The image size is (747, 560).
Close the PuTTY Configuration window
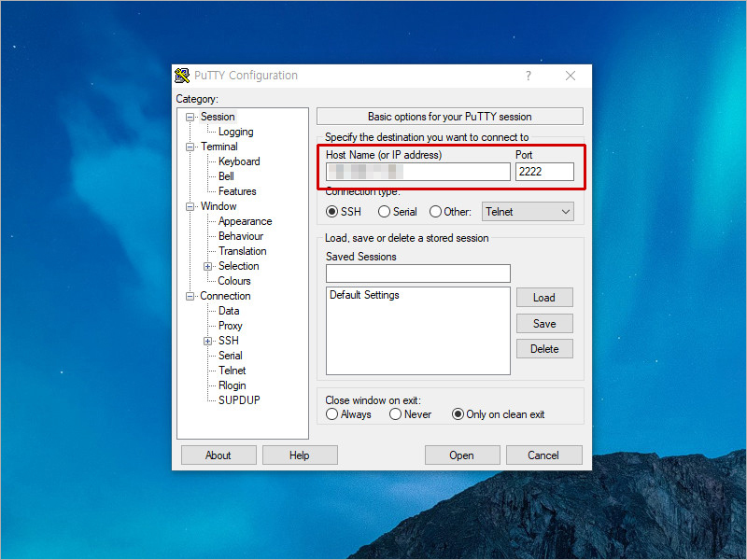tap(571, 76)
